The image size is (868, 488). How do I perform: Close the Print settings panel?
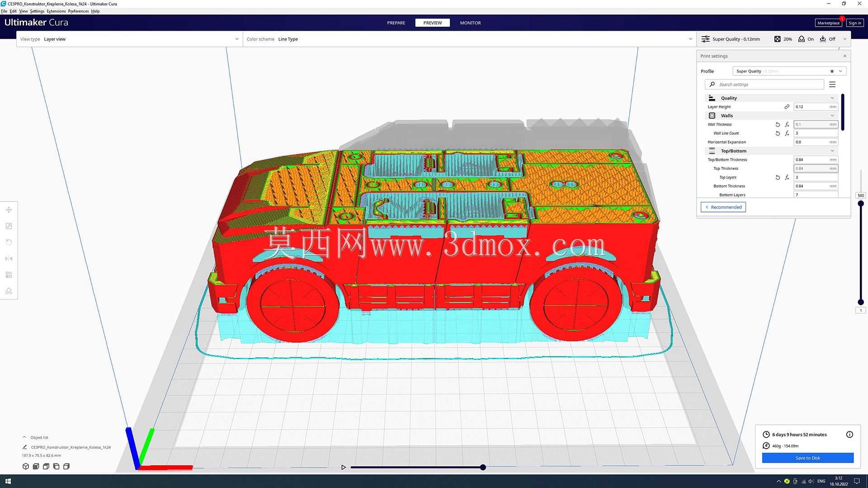[x=844, y=56]
